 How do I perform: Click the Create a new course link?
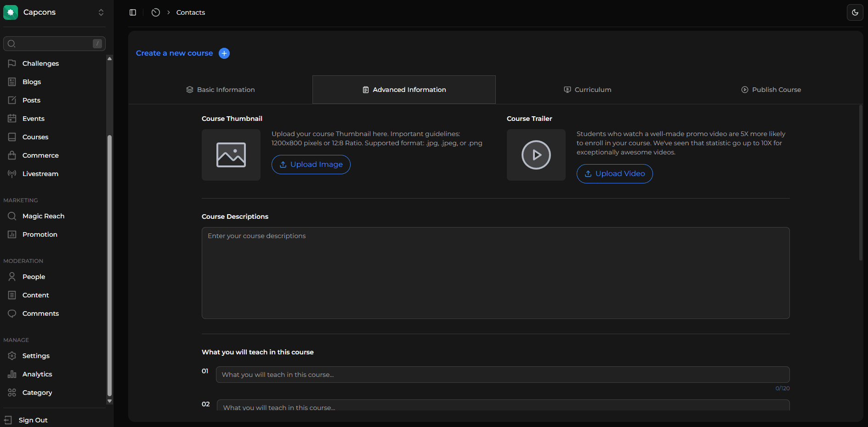click(x=175, y=53)
